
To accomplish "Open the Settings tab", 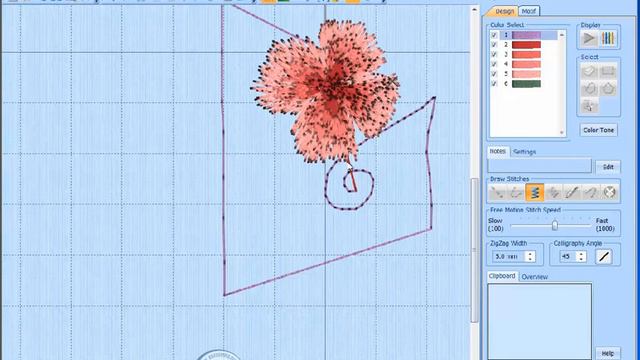I will point(524,152).
